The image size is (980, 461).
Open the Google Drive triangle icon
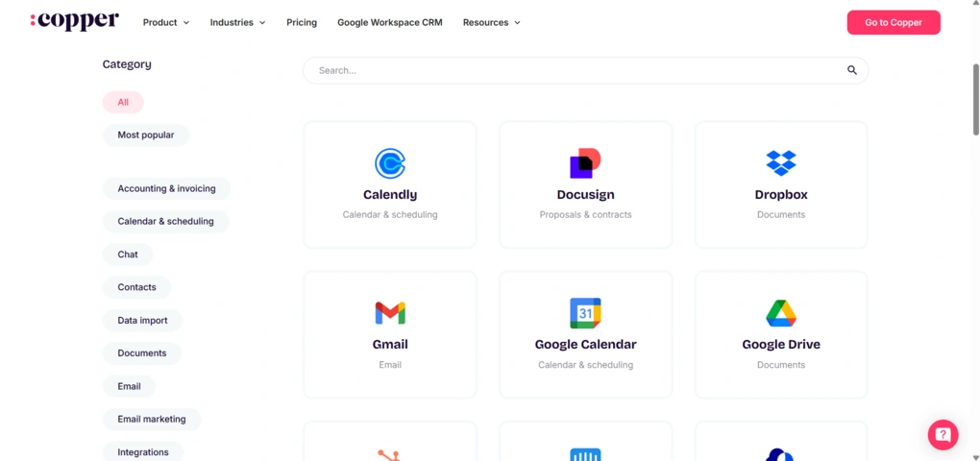(x=780, y=313)
